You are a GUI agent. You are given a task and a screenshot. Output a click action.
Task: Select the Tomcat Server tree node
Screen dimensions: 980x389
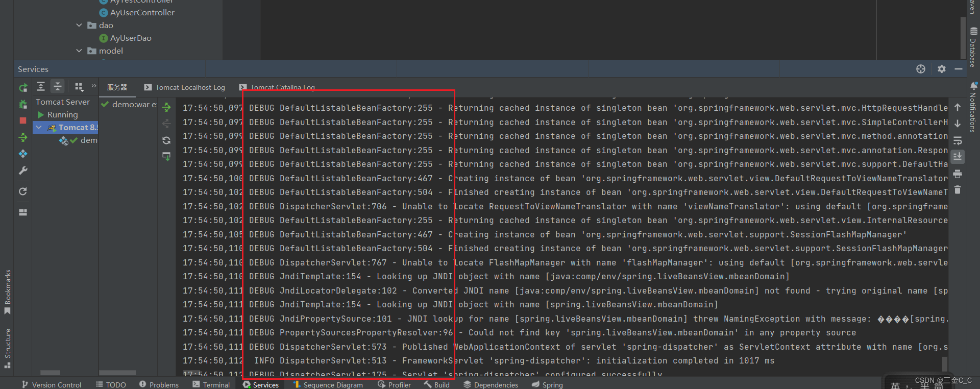pos(62,102)
